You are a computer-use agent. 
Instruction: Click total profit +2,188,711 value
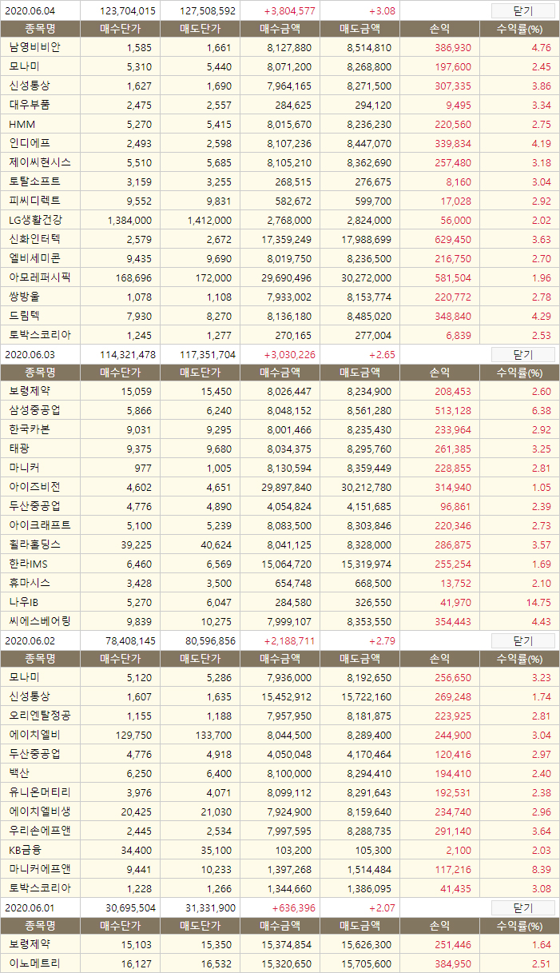[289, 641]
